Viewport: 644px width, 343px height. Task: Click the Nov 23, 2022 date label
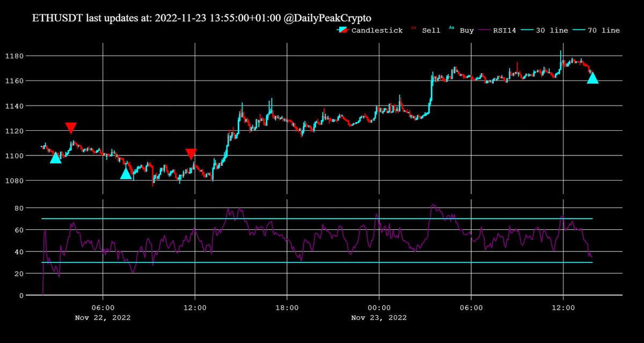pos(379,317)
